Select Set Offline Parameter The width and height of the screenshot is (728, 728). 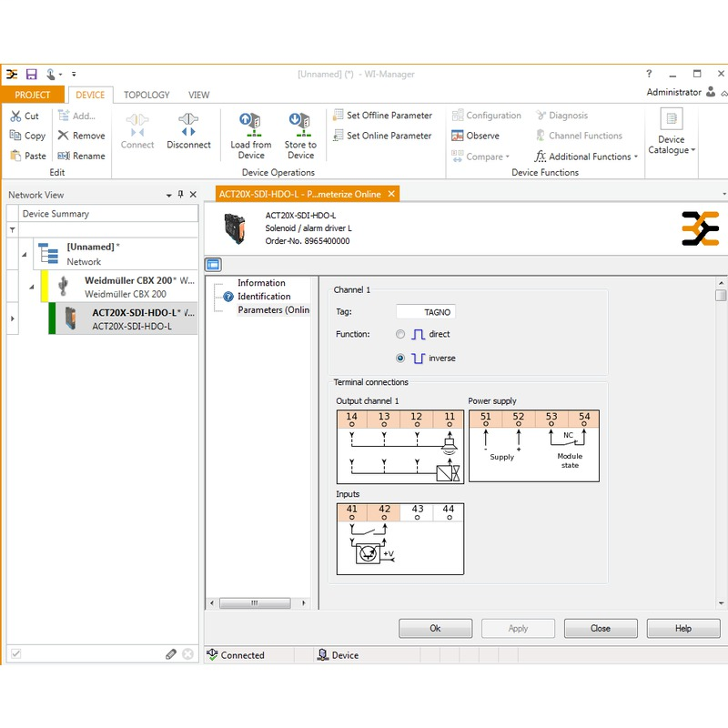coord(382,116)
